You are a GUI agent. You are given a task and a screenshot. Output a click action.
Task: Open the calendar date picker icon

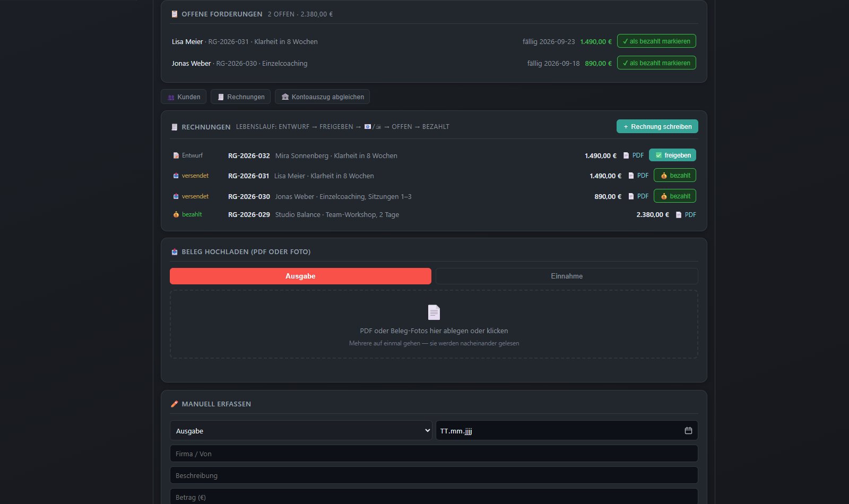pyautogui.click(x=688, y=431)
